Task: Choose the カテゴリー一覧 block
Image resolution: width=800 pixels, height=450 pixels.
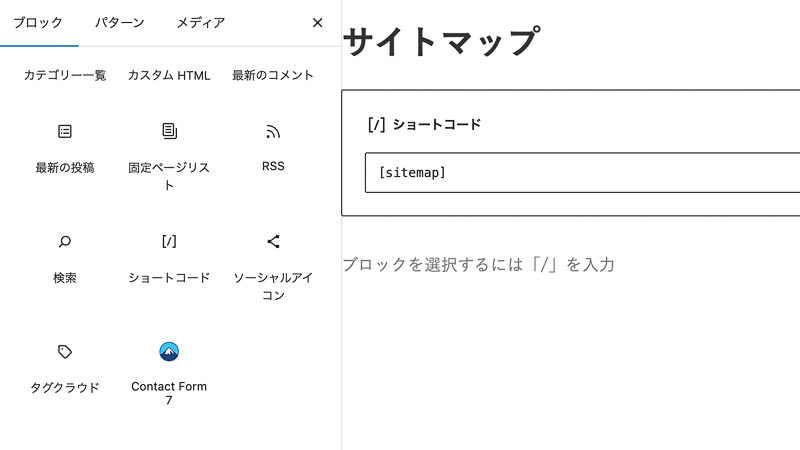Action: (x=65, y=75)
